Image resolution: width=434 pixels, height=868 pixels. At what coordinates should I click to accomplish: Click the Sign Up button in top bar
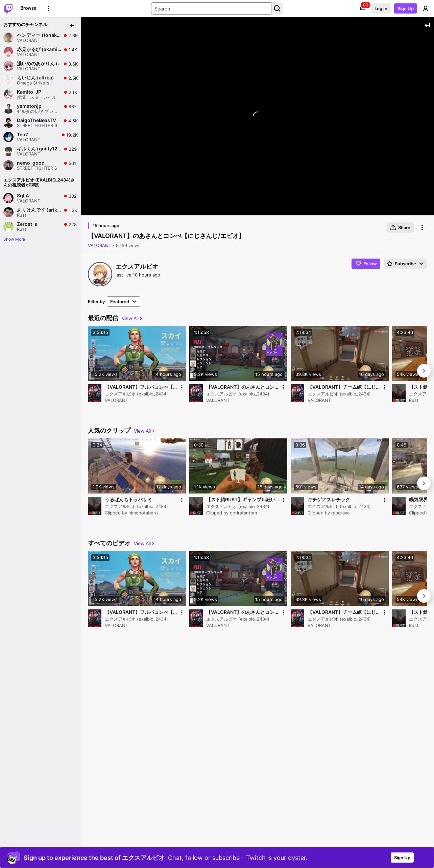click(x=406, y=8)
